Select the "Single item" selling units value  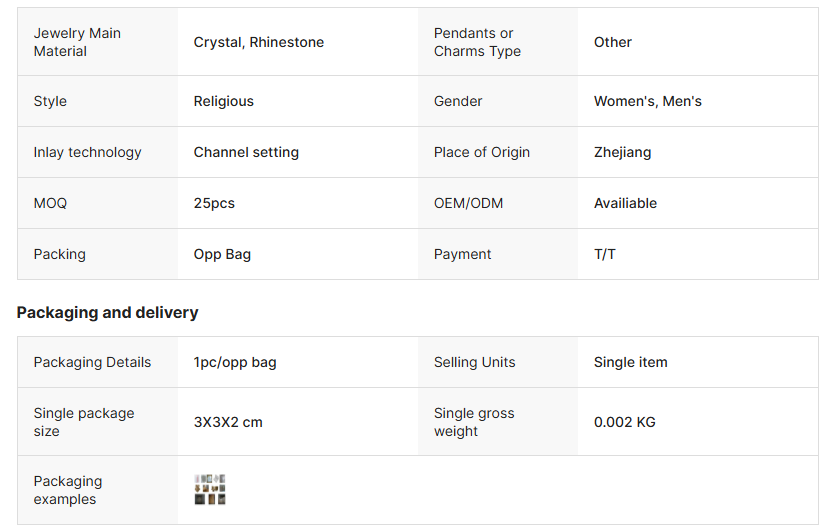click(631, 362)
